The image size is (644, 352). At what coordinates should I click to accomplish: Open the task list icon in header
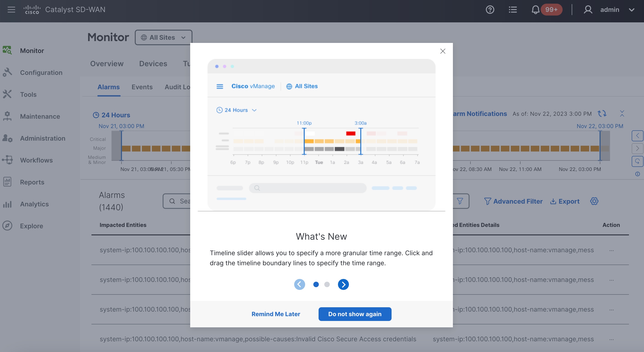[x=512, y=10]
